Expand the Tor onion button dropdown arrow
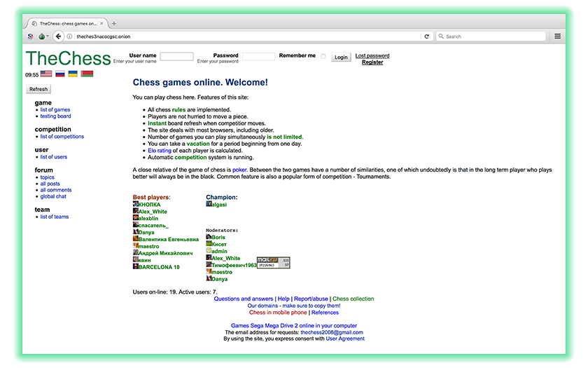Image resolution: width=588 pixels, height=368 pixels. [x=48, y=36]
